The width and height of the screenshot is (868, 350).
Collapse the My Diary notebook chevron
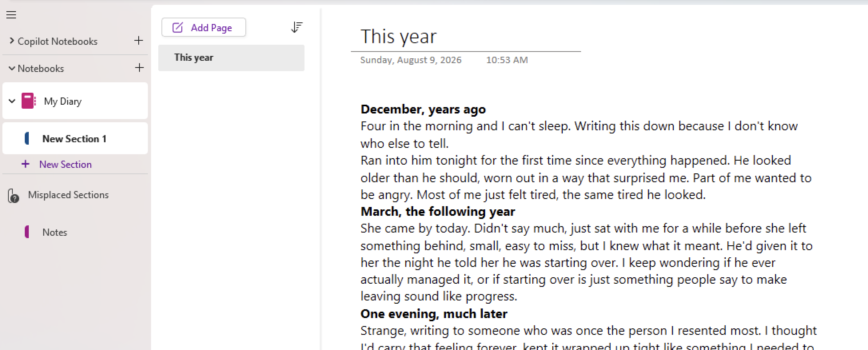tap(12, 101)
